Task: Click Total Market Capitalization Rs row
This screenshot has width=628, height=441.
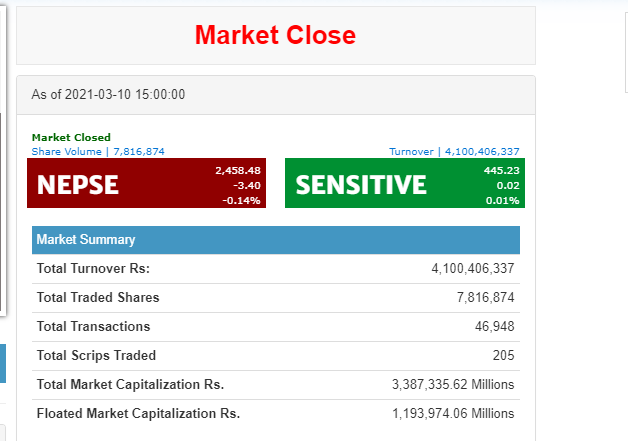Action: pyautogui.click(x=276, y=385)
